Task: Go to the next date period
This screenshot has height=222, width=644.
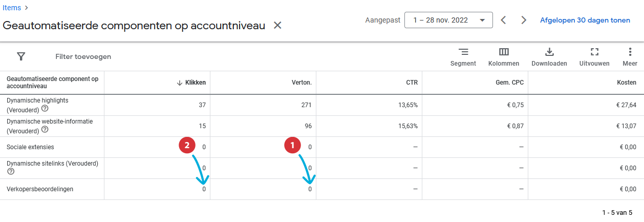Action: pos(523,20)
